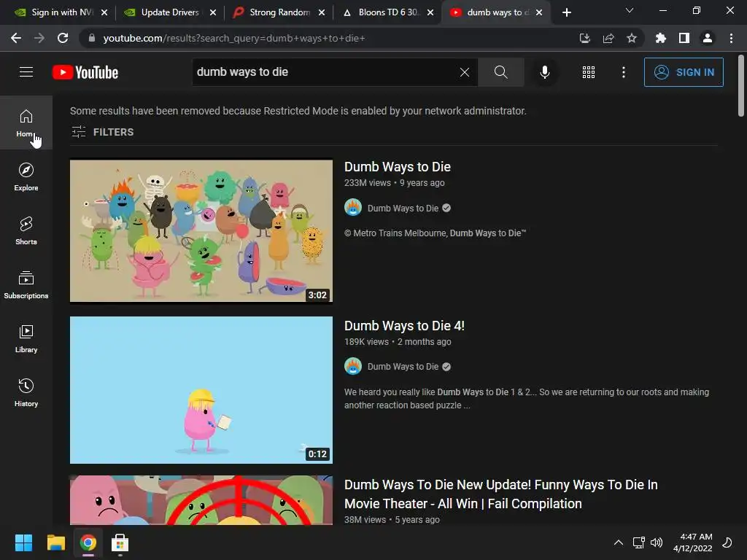Click the magnifier search button
The image size is (747, 560).
click(x=500, y=72)
